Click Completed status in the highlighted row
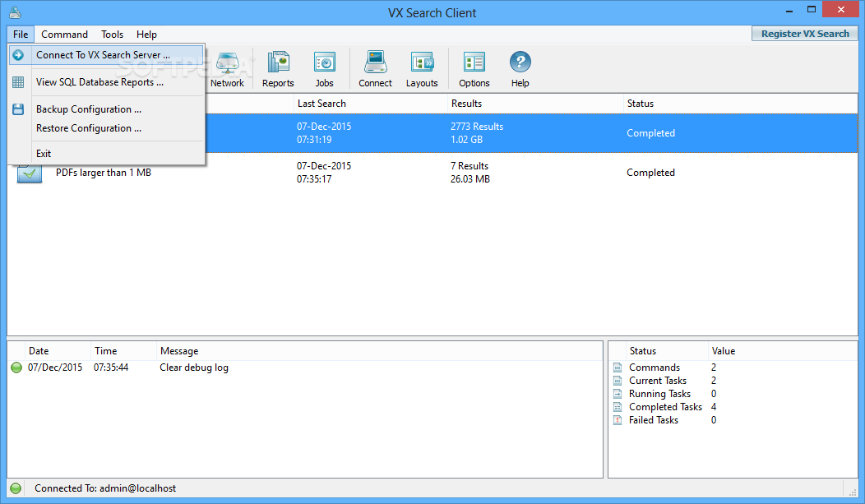The width and height of the screenshot is (865, 504). click(x=650, y=133)
